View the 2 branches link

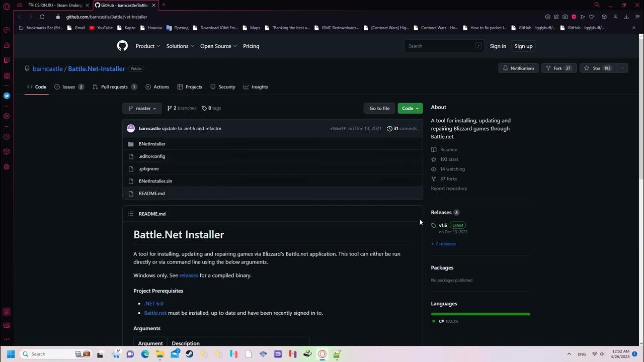[182, 108]
